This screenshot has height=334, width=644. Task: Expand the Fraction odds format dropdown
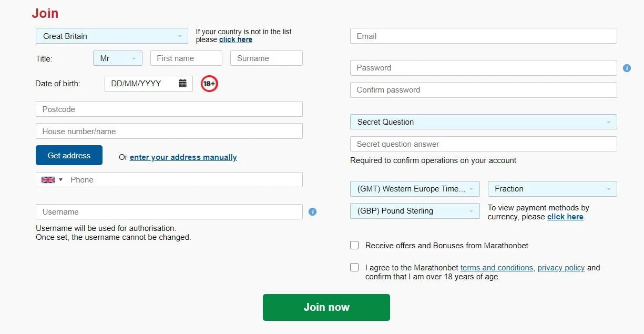551,188
